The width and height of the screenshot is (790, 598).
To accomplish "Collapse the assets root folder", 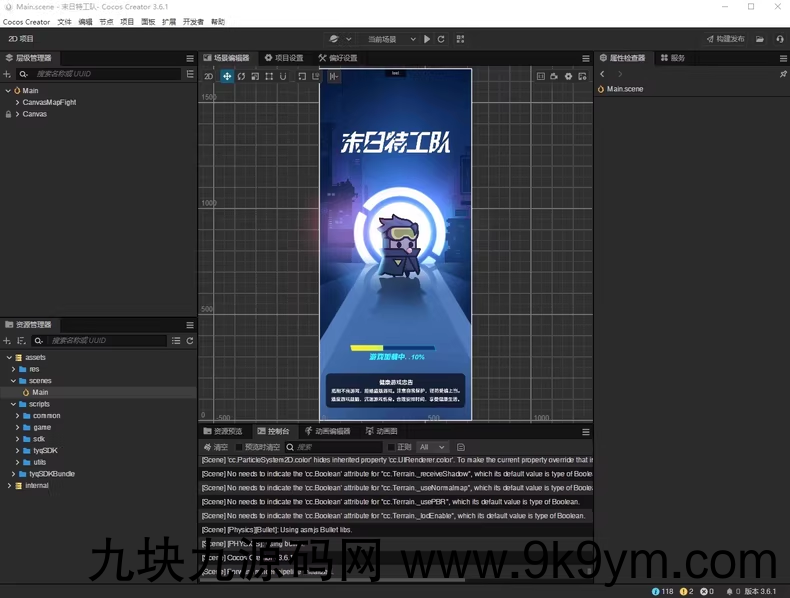I will 9,357.
